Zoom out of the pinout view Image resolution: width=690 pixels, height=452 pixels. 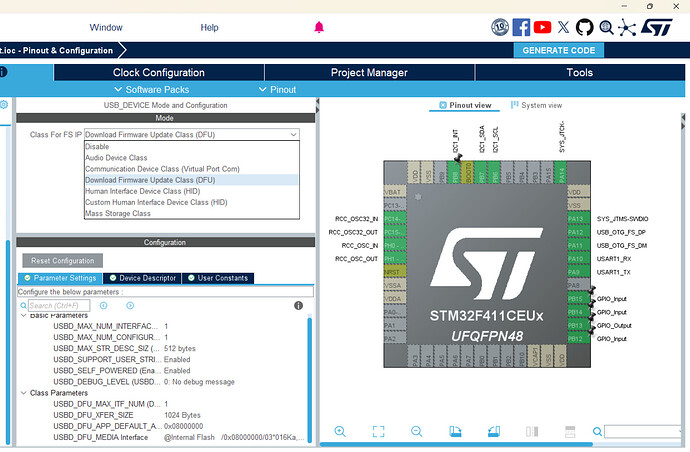pos(416,431)
